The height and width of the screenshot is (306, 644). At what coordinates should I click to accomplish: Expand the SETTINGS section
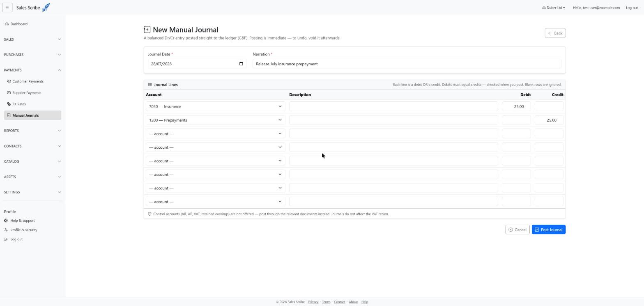click(x=32, y=192)
